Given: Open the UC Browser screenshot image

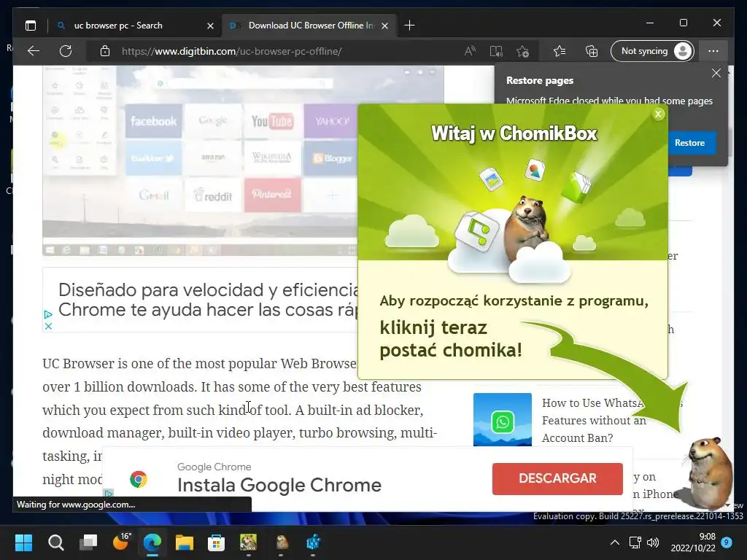Looking at the screenshot, I should pos(200,160).
